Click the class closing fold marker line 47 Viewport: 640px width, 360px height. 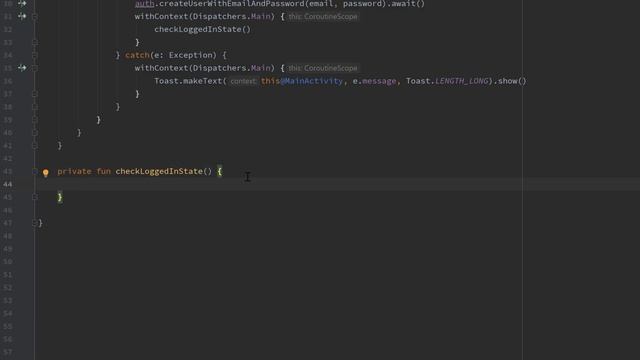click(34, 223)
